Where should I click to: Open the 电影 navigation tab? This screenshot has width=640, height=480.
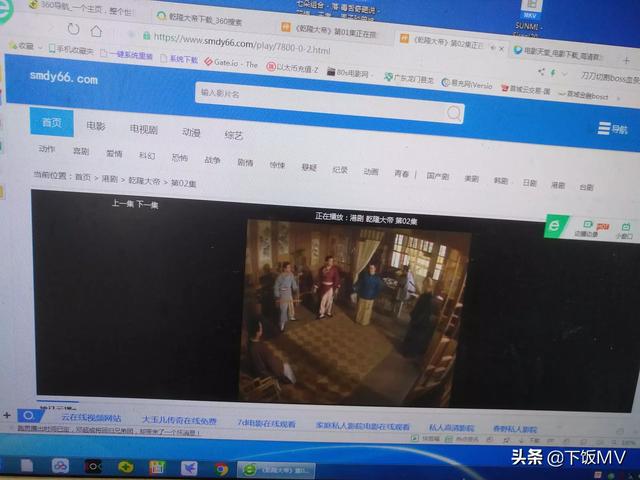tap(96, 126)
